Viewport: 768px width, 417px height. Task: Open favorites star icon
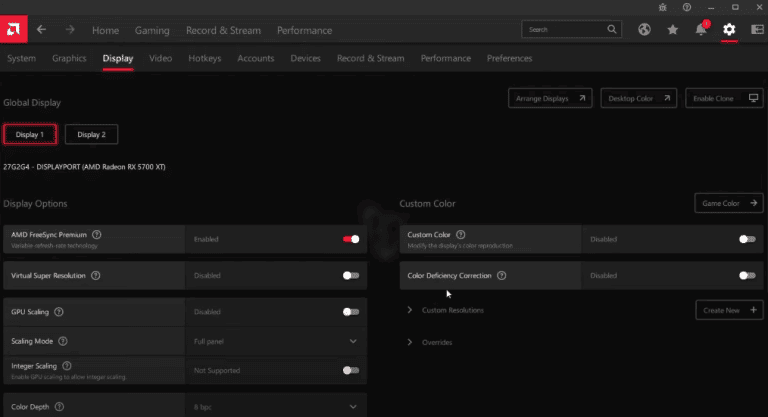[x=673, y=30]
